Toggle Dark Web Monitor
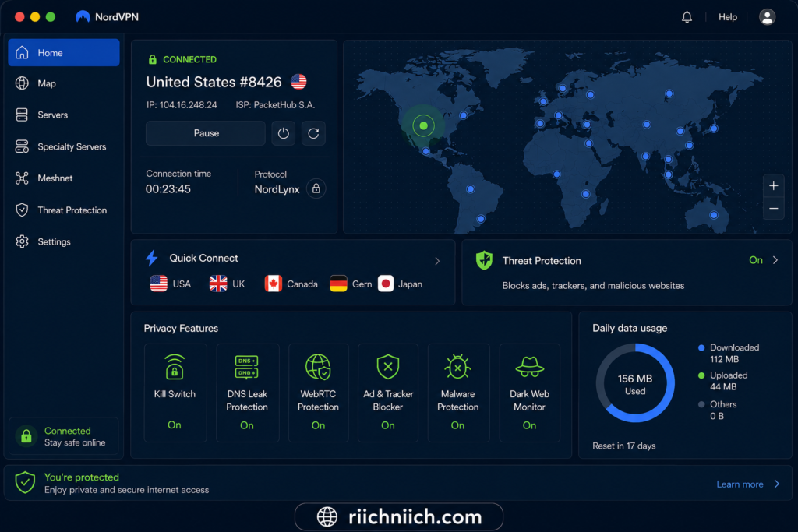Image resolution: width=798 pixels, height=532 pixels. 530,393
